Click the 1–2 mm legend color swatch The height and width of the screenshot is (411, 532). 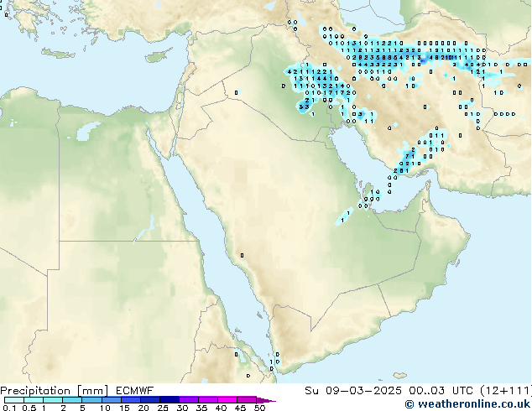53,400
